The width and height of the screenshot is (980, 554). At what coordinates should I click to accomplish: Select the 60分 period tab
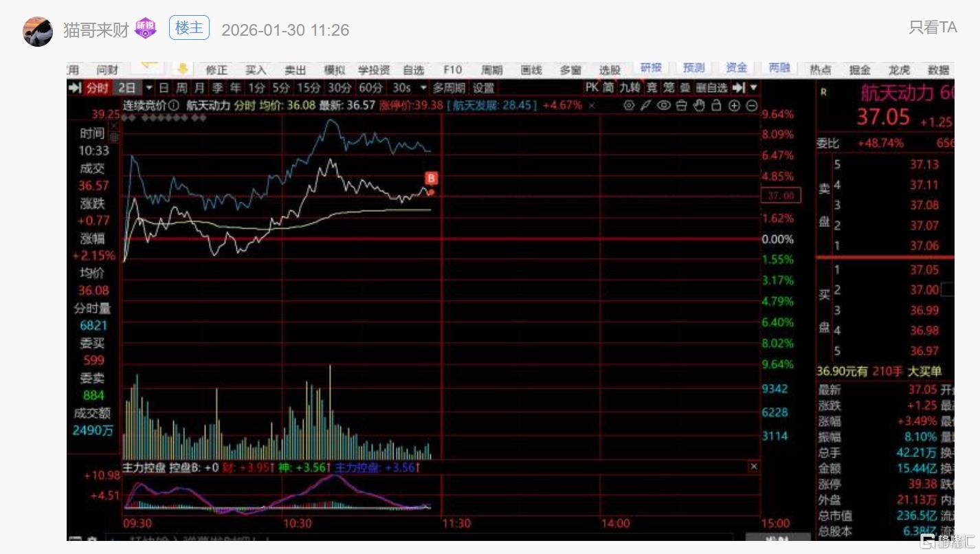[371, 88]
